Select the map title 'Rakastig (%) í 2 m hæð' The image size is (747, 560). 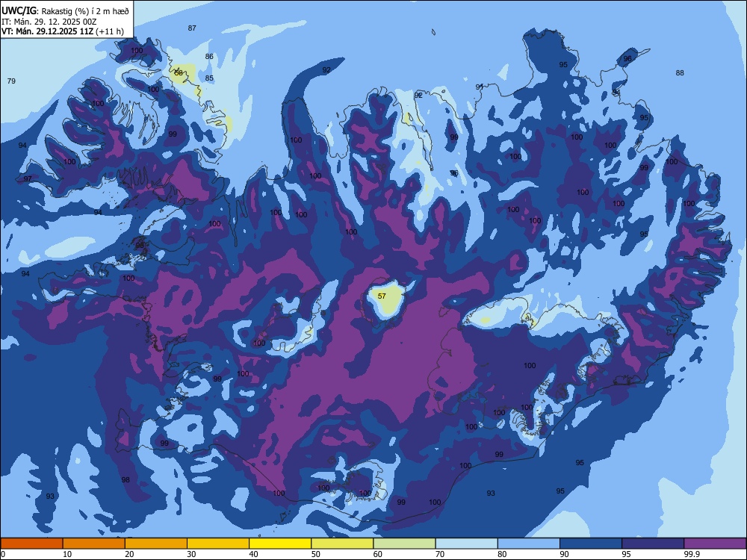(x=84, y=11)
